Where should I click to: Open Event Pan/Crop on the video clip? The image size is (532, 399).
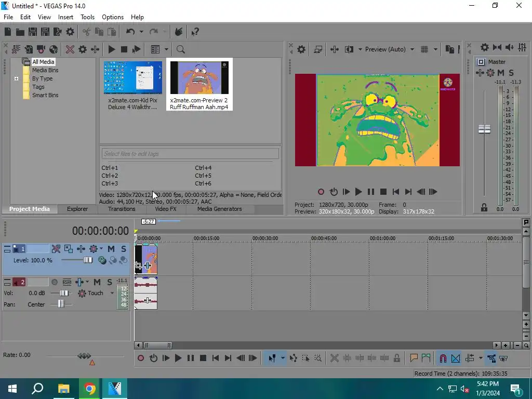click(x=138, y=265)
